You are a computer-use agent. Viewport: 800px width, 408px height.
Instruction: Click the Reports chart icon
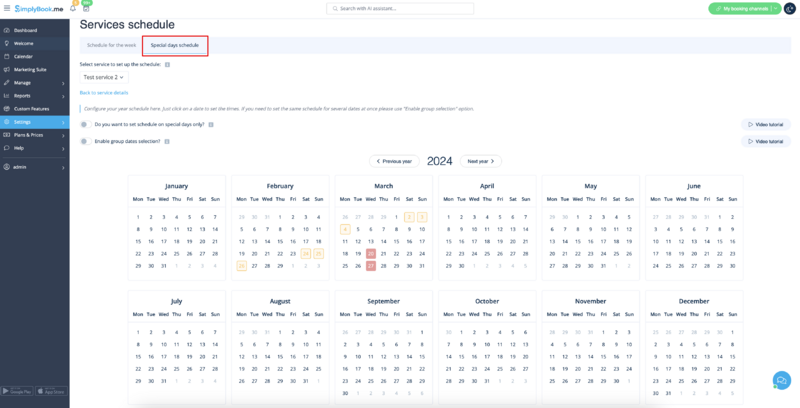(x=7, y=96)
